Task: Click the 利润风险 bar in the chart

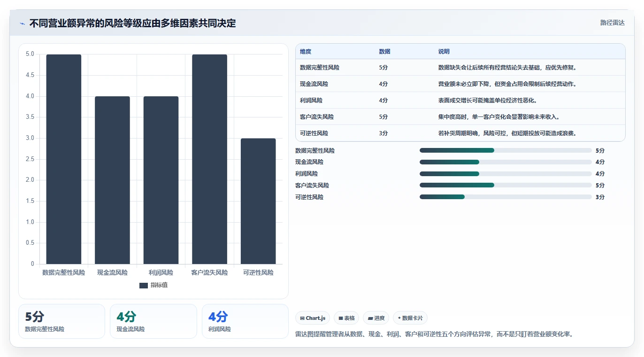Action: click(161, 180)
